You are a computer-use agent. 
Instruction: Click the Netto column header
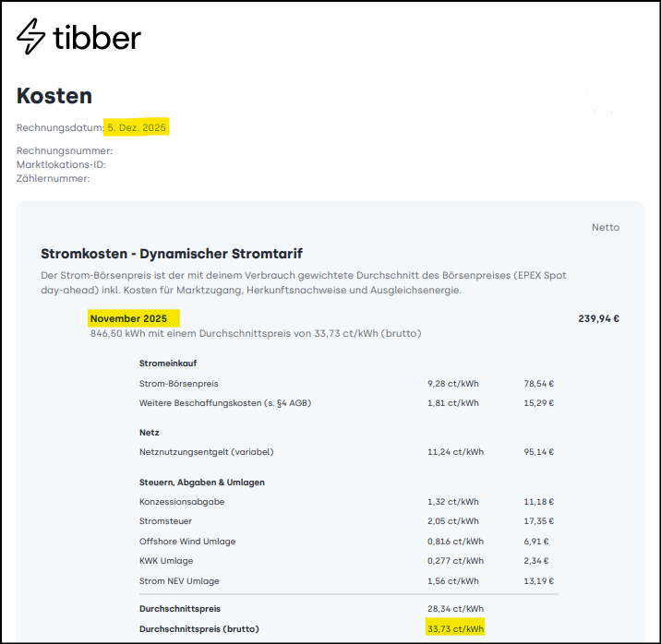click(x=606, y=227)
